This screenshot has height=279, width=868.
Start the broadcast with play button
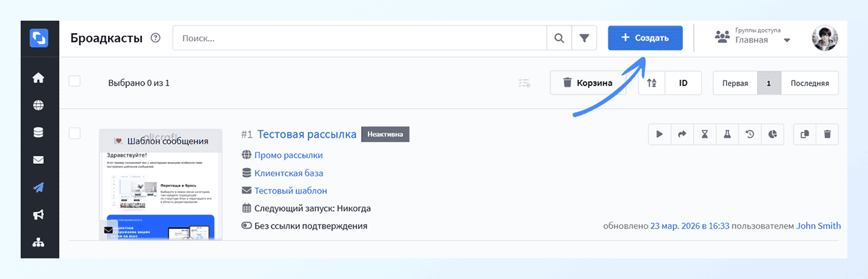point(659,134)
